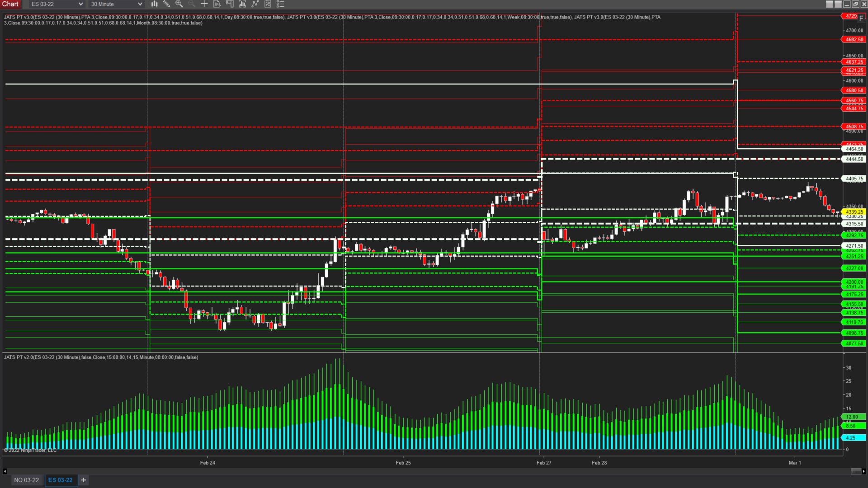Image resolution: width=868 pixels, height=488 pixels.
Task: Select the ES 03-22 tab
Action: click(61, 480)
